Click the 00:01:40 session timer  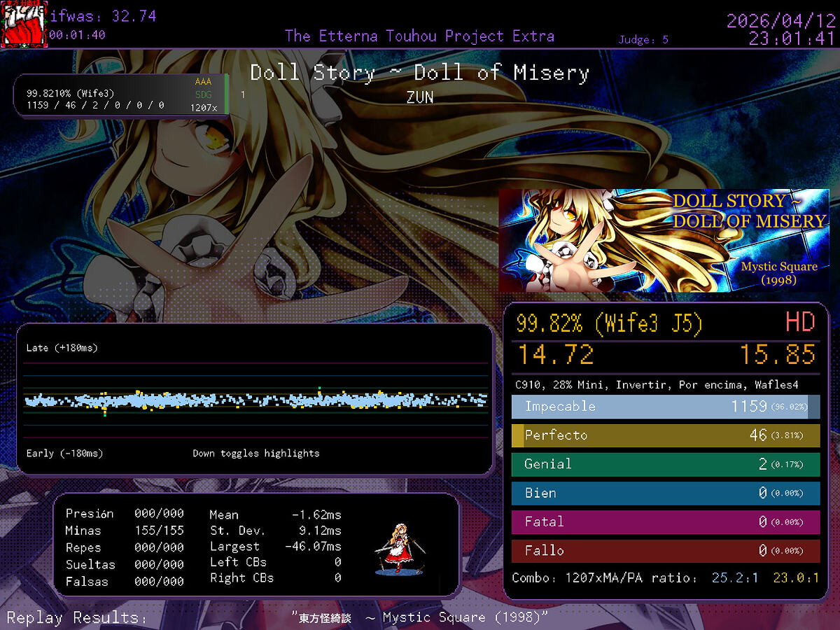[77, 35]
